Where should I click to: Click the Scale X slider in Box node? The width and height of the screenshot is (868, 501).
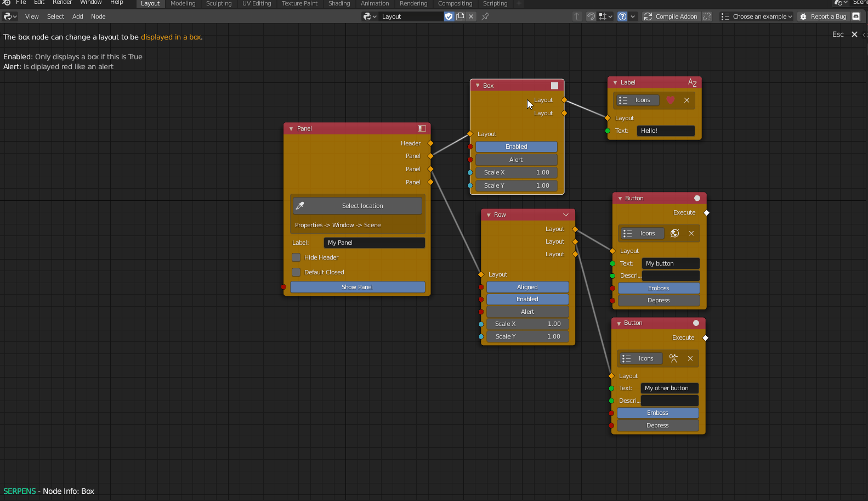pyautogui.click(x=517, y=172)
